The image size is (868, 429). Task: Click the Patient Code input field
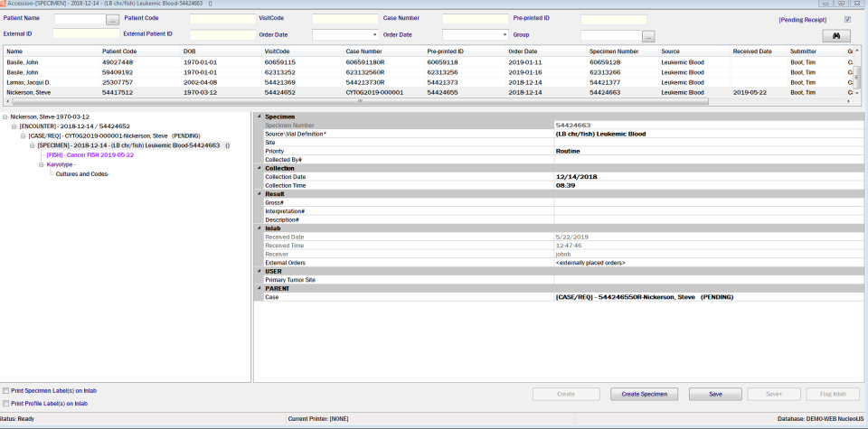[223, 19]
